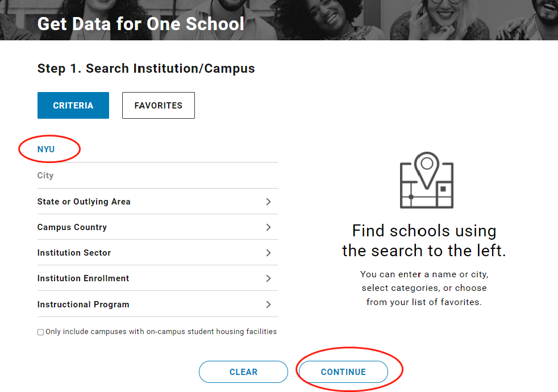
Task: Open the Instructional Program text label
Action: click(x=83, y=305)
